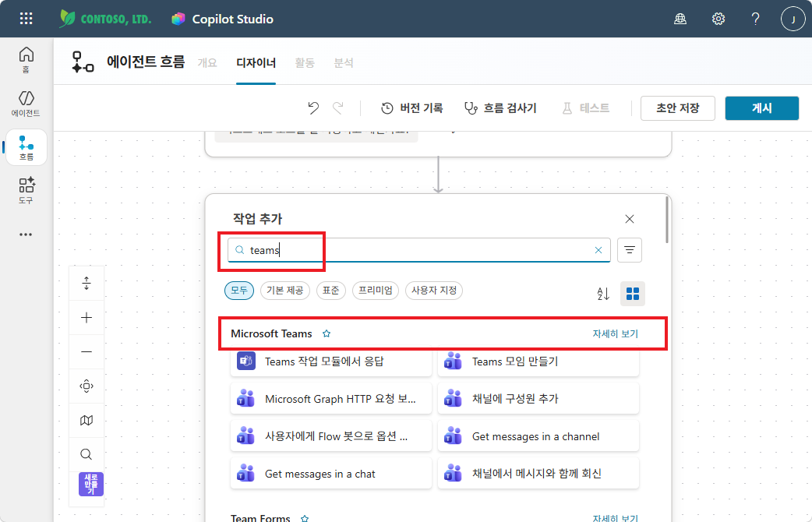Image resolution: width=812 pixels, height=522 pixels.
Task: Select the 기본 제공 filter chip
Action: pos(284,291)
